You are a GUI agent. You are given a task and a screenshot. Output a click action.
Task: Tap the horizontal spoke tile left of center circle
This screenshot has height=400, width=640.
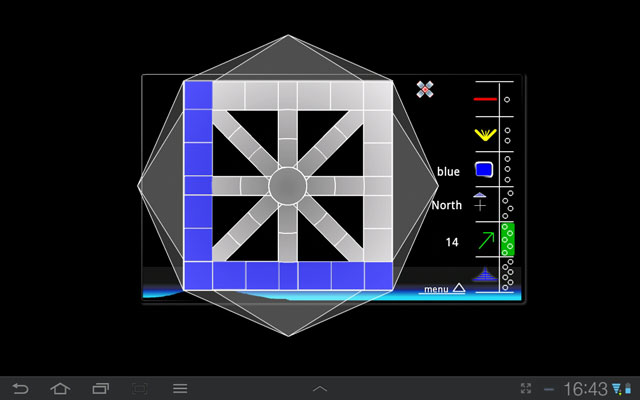point(255,186)
